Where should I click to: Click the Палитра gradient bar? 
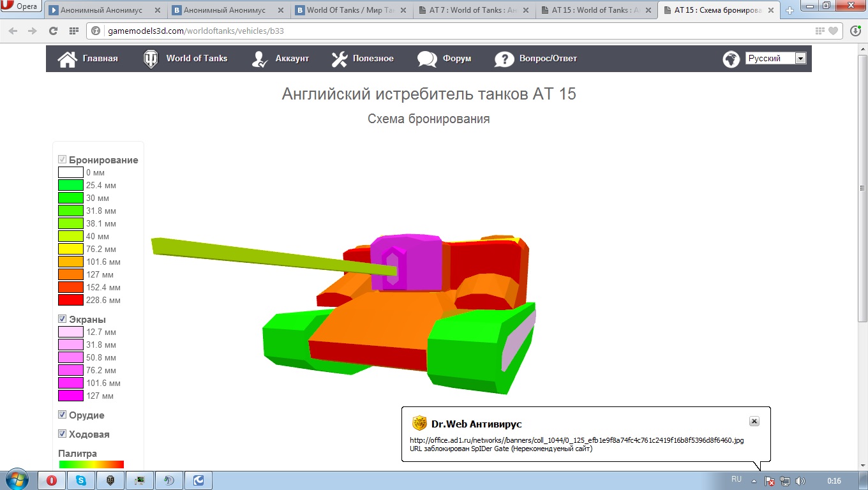click(91, 464)
